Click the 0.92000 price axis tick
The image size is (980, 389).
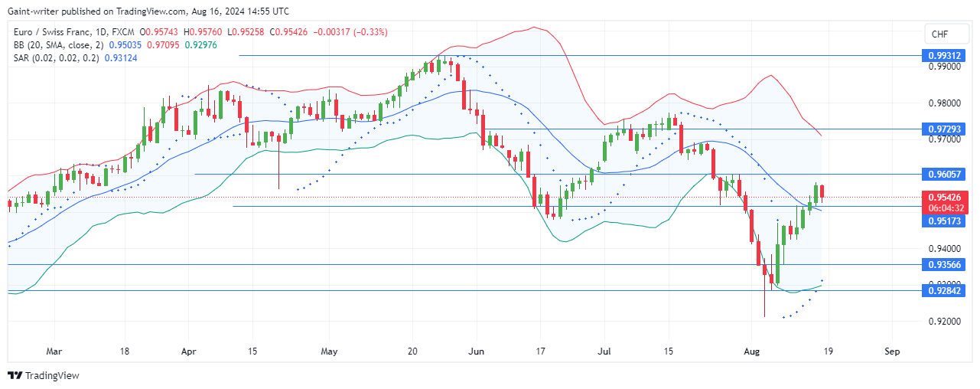click(x=946, y=322)
